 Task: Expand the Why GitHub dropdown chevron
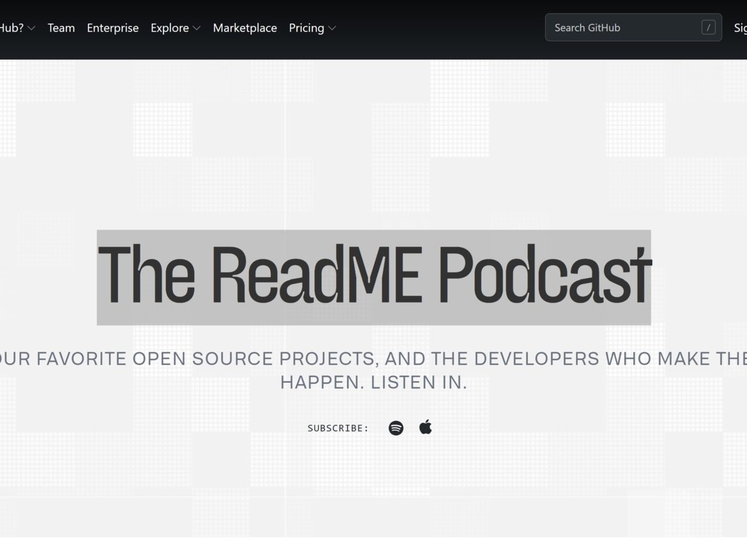31,28
